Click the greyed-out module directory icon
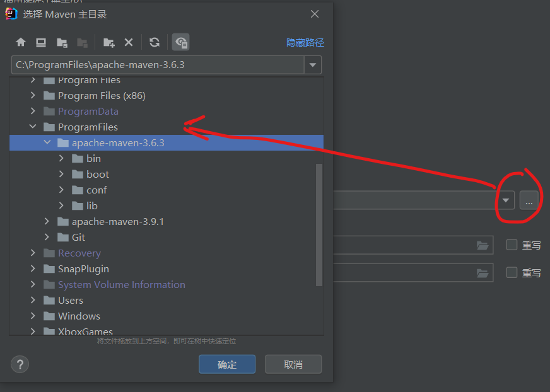550x392 pixels. [83, 42]
